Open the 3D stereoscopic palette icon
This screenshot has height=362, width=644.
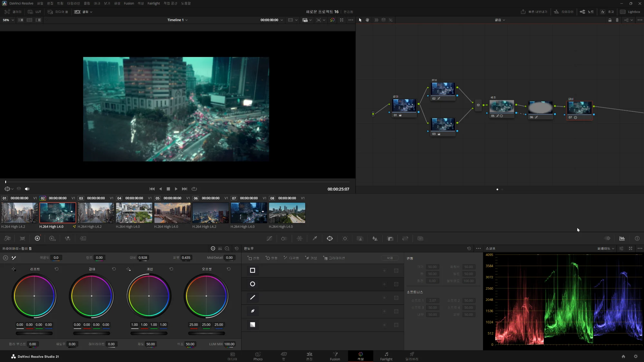(420, 238)
